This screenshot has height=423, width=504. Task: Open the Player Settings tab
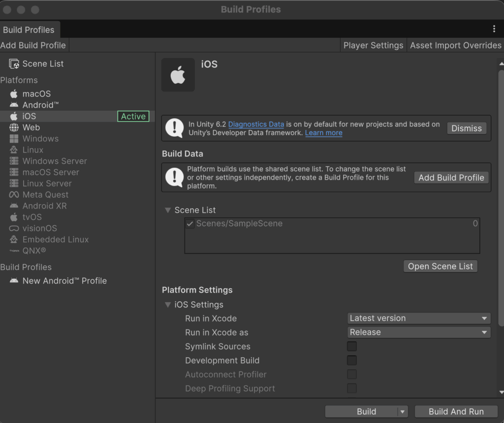[x=373, y=45]
